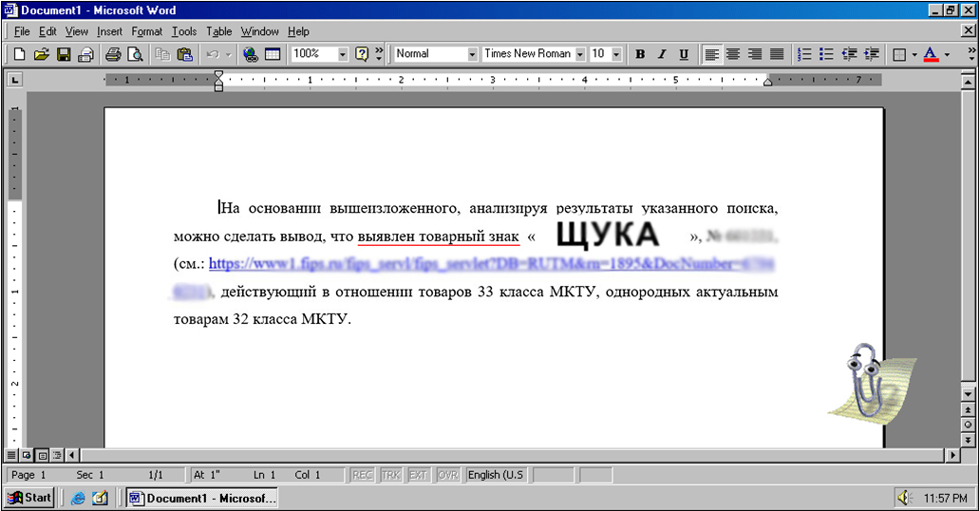Print the document

[x=113, y=54]
